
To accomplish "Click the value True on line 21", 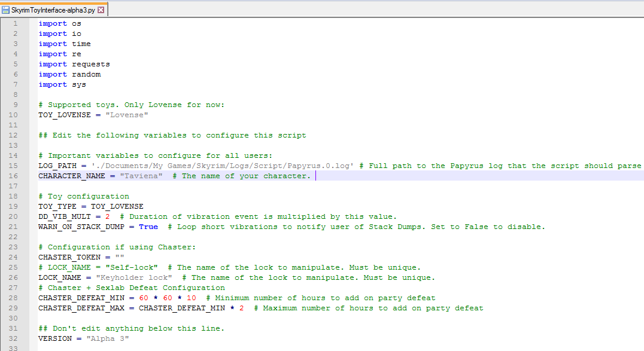I will (x=148, y=227).
